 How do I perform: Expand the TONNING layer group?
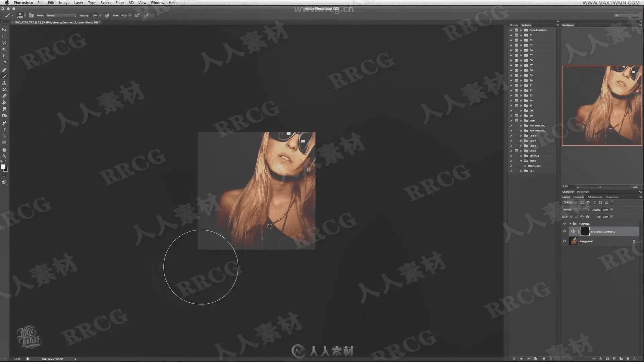point(570,224)
